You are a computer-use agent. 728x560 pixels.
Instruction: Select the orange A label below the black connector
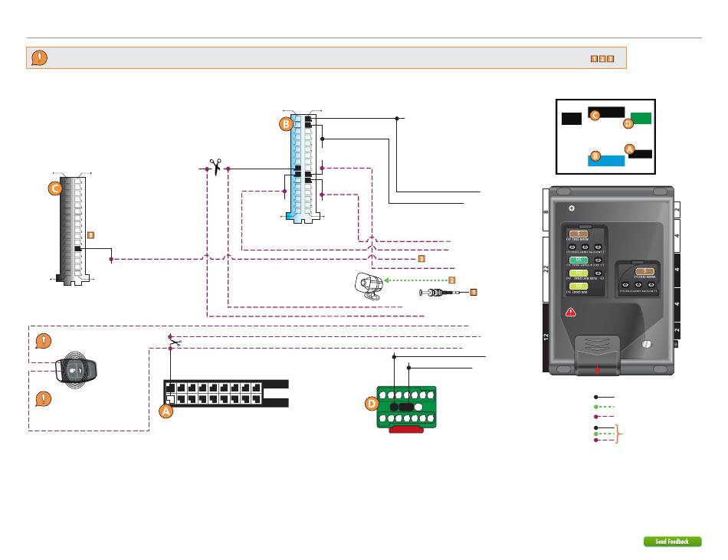pos(166,411)
